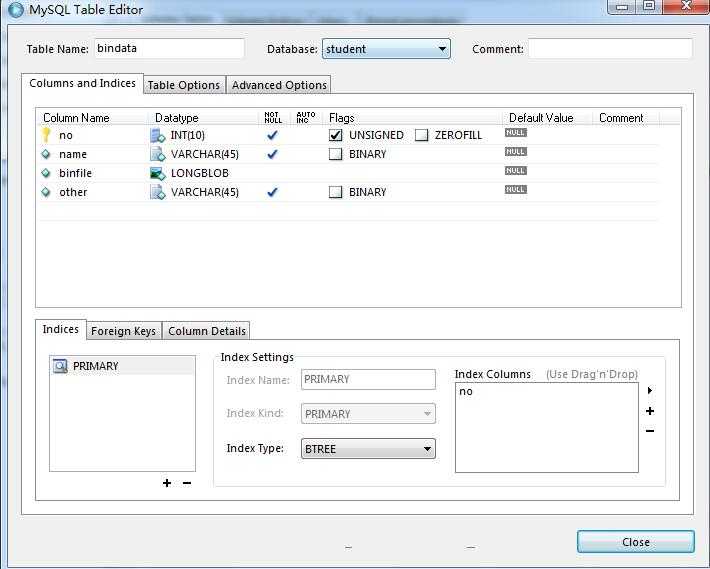This screenshot has height=569, width=710.
Task: Click the diamond icon beside other column
Action: [46, 192]
